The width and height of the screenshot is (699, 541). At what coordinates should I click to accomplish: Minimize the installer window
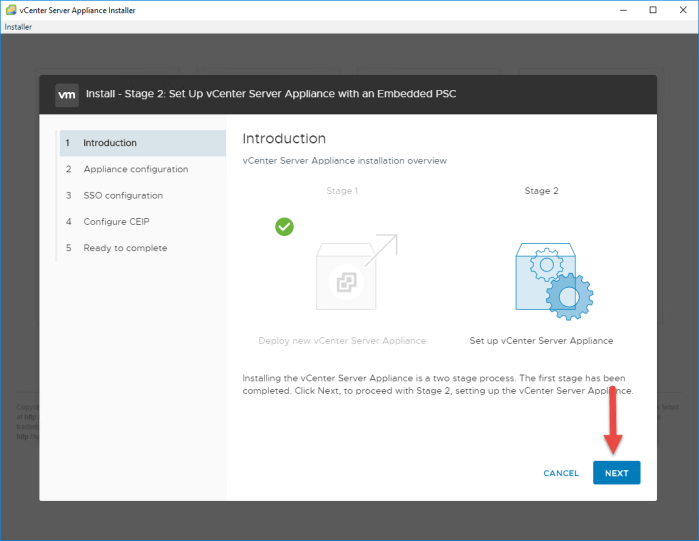click(624, 10)
